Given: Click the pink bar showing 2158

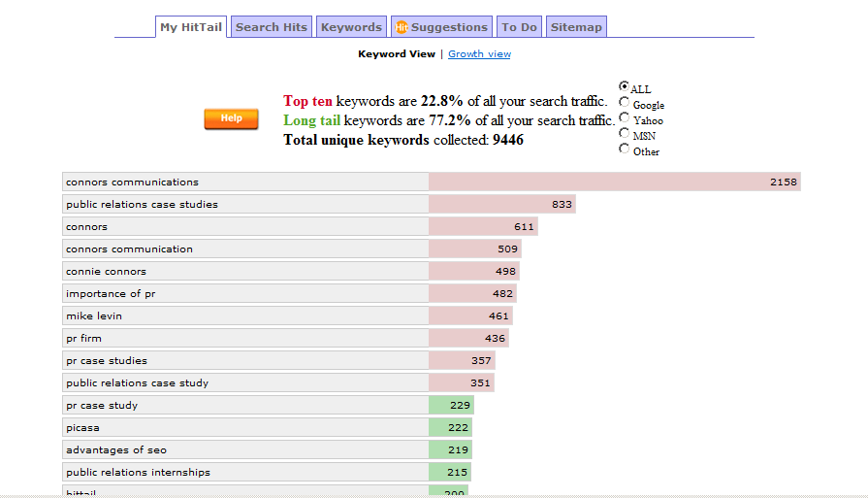Looking at the screenshot, I should tap(615, 182).
